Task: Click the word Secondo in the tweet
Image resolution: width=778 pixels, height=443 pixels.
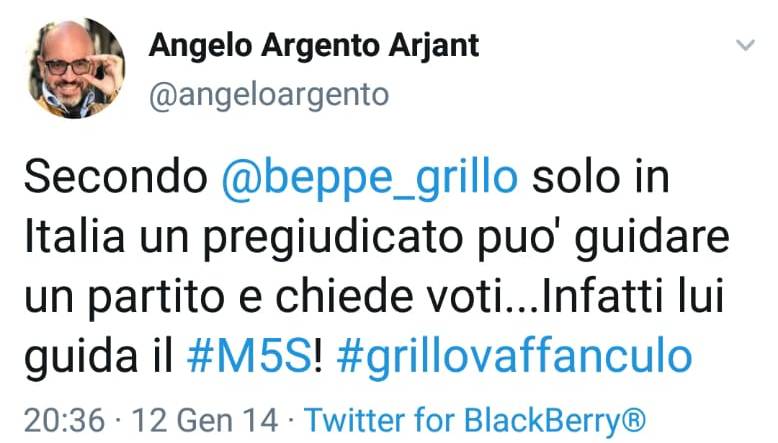Action: click(x=116, y=177)
